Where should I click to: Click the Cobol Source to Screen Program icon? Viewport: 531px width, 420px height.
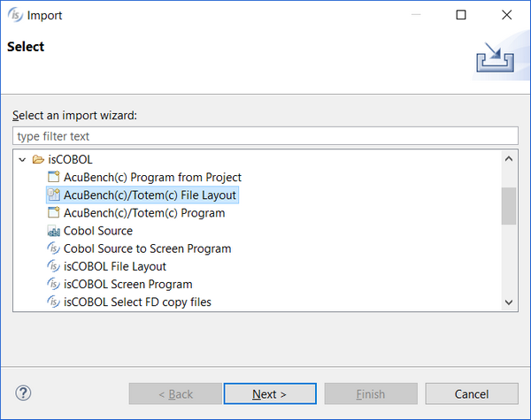click(x=53, y=248)
